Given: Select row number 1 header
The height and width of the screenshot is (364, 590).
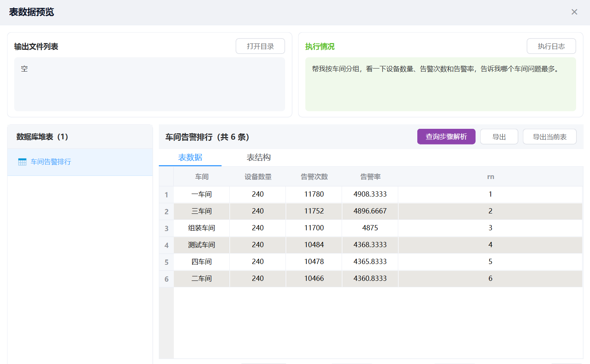Looking at the screenshot, I should tap(166, 195).
